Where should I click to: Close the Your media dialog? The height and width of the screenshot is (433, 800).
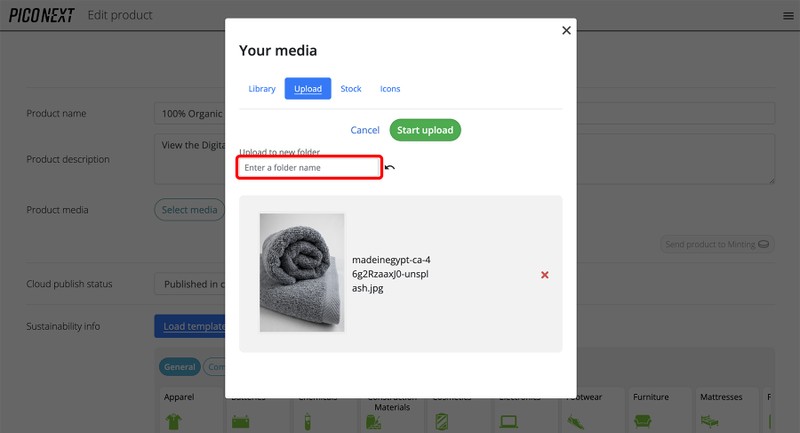pos(566,31)
